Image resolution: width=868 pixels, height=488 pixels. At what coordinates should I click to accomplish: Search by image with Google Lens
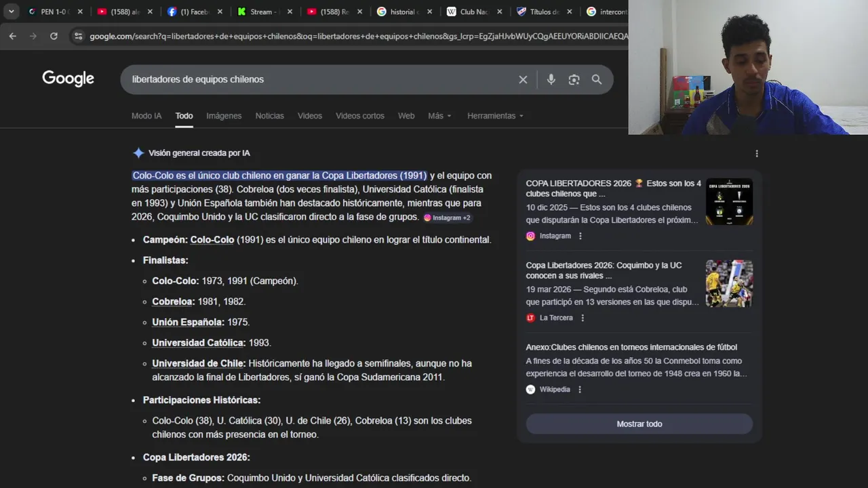(x=574, y=79)
